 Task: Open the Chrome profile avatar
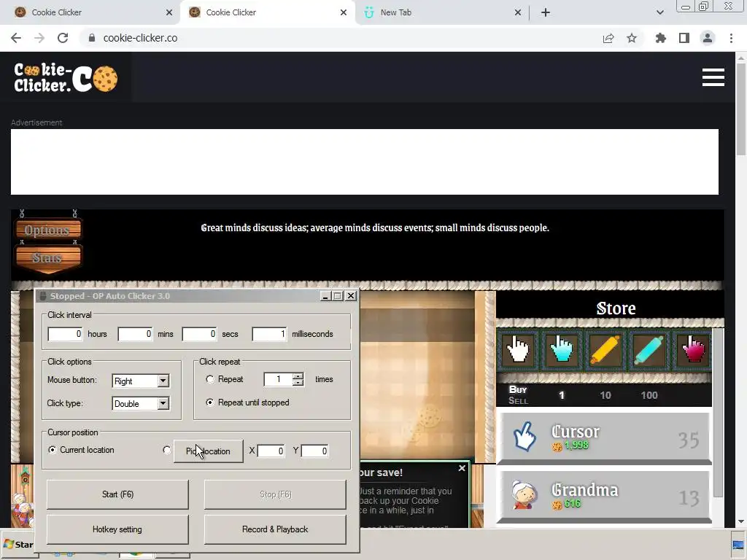coord(708,38)
